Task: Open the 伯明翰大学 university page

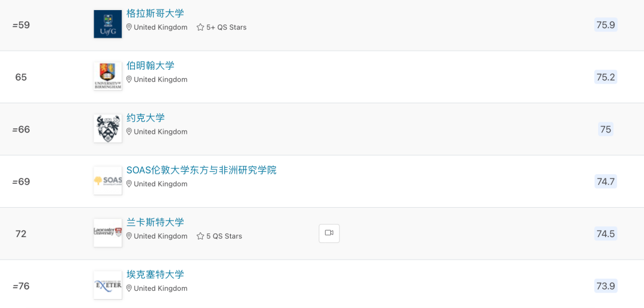Action: click(150, 66)
